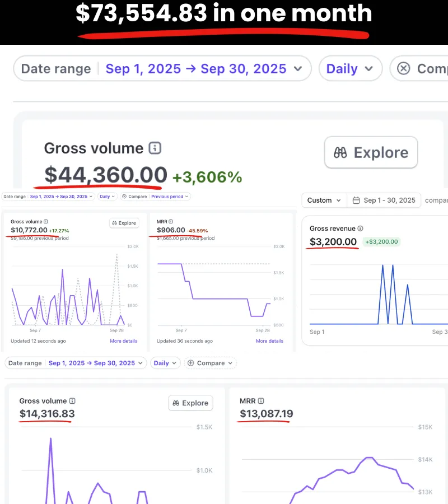Click the info icon next to Gross revenue

tap(361, 228)
